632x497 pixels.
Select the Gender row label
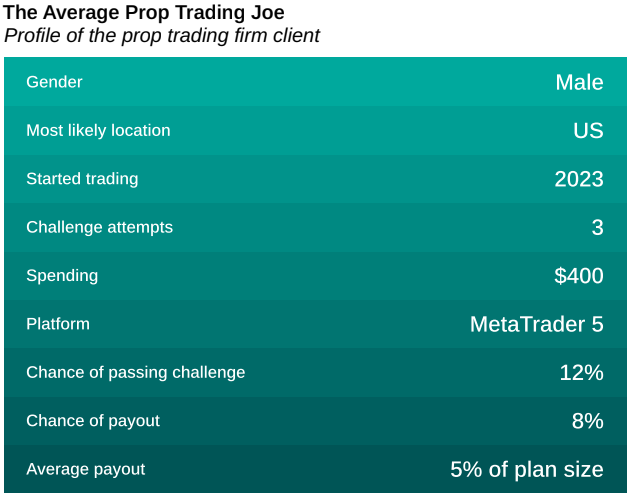coord(54,82)
